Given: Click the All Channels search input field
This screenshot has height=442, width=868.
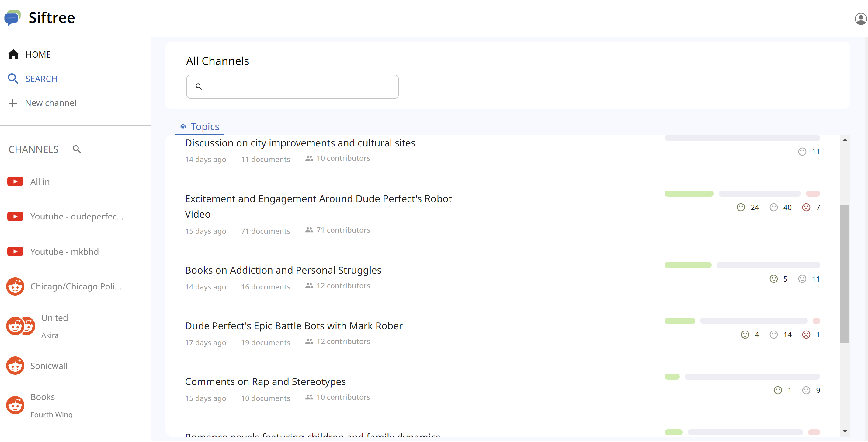Looking at the screenshot, I should click(x=297, y=87).
